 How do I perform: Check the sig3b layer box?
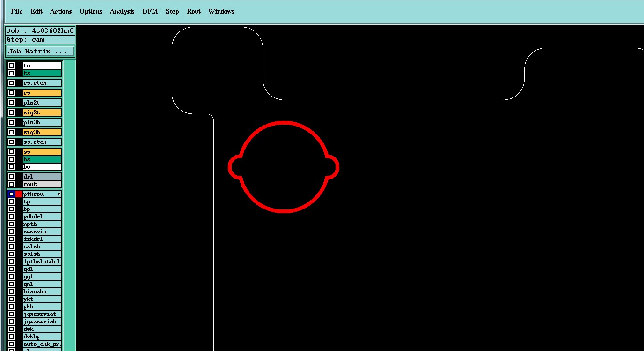11,132
